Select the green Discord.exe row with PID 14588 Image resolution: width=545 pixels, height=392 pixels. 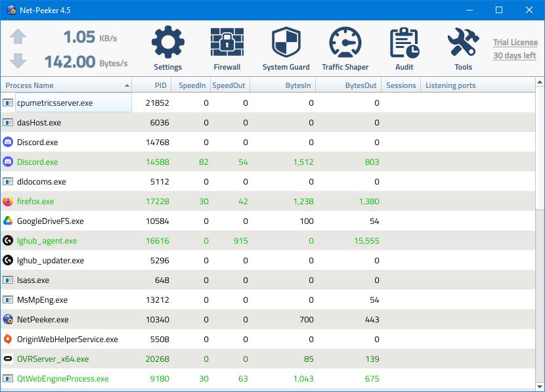(268, 162)
